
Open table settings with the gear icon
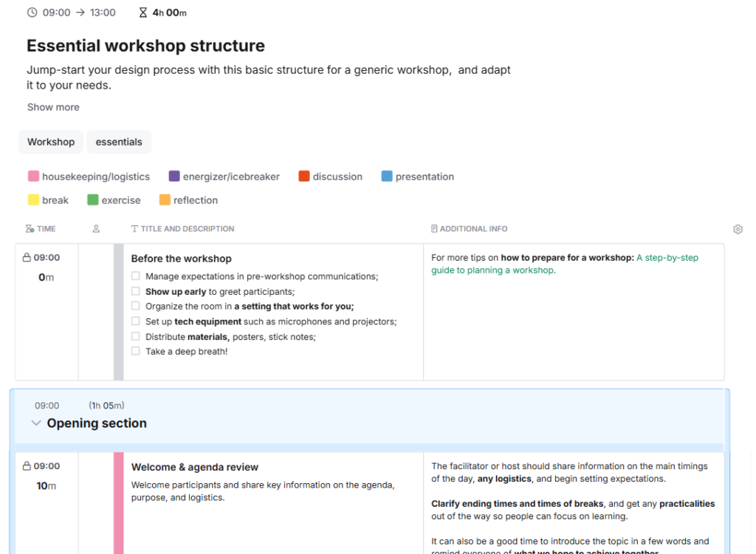(x=738, y=229)
